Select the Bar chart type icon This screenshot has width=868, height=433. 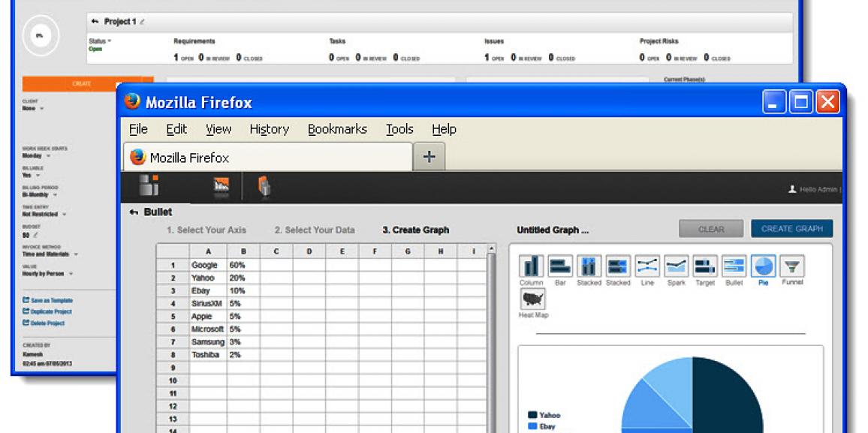560,266
